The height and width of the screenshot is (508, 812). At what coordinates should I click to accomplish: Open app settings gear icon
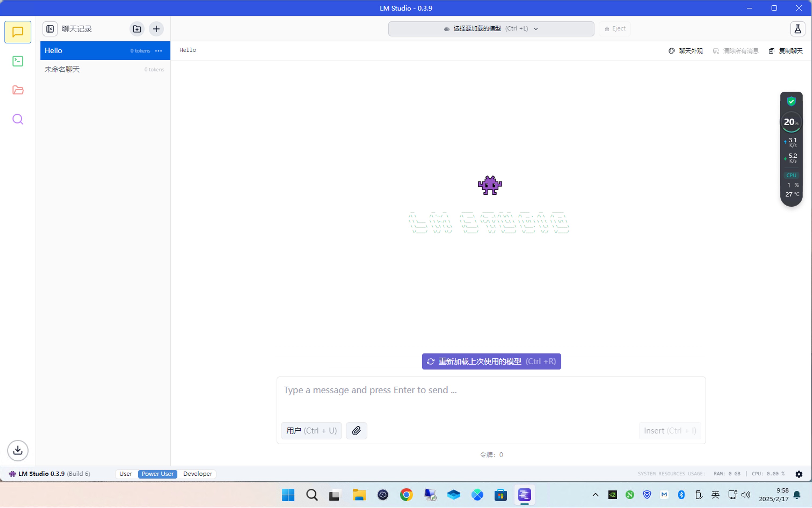799,474
